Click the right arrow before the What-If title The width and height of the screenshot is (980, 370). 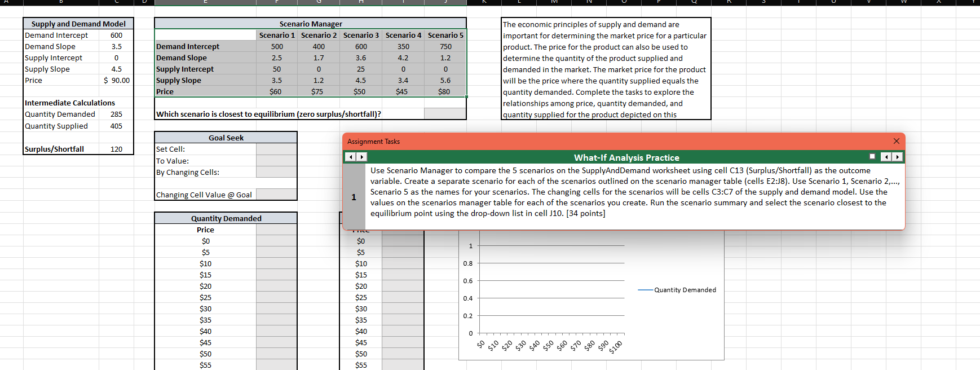[361, 157]
